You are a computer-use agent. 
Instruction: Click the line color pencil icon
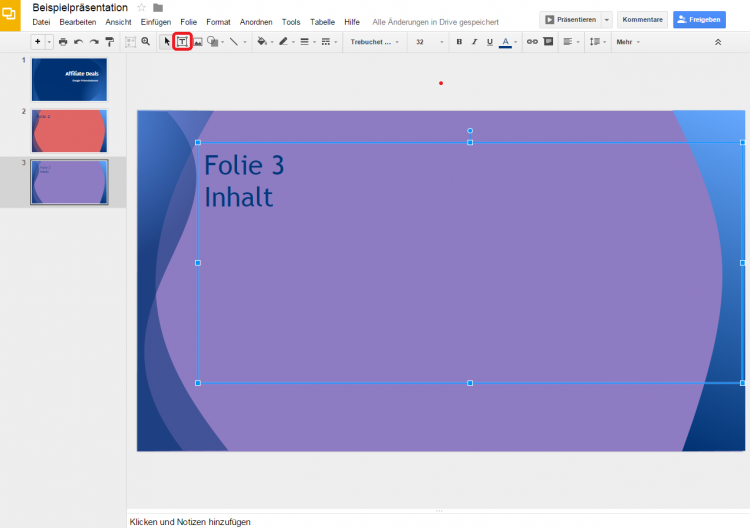click(283, 42)
